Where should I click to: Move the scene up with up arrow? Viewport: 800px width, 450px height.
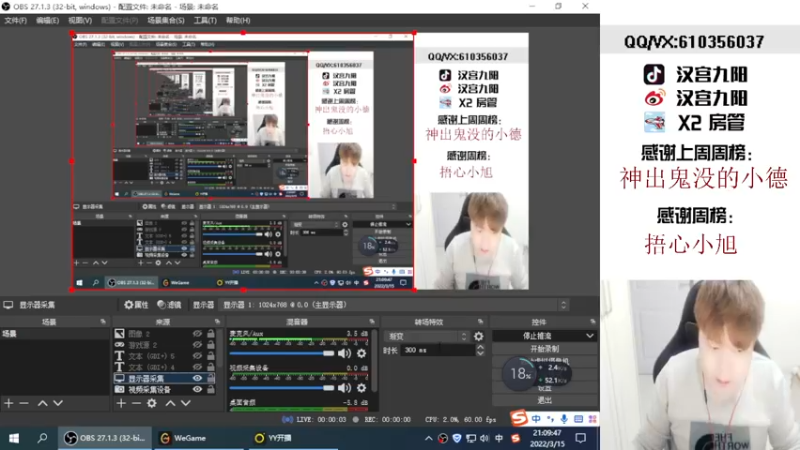coord(42,403)
